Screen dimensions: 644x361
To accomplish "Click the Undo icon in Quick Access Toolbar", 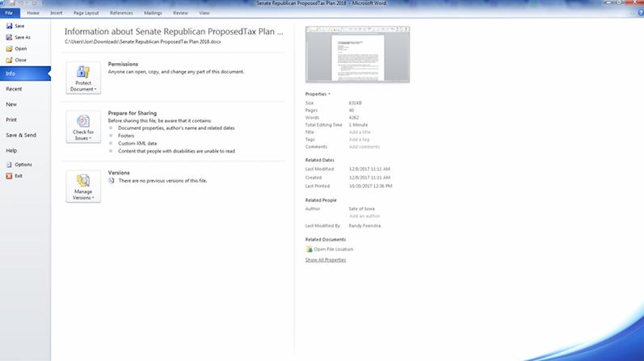I will point(20,3).
